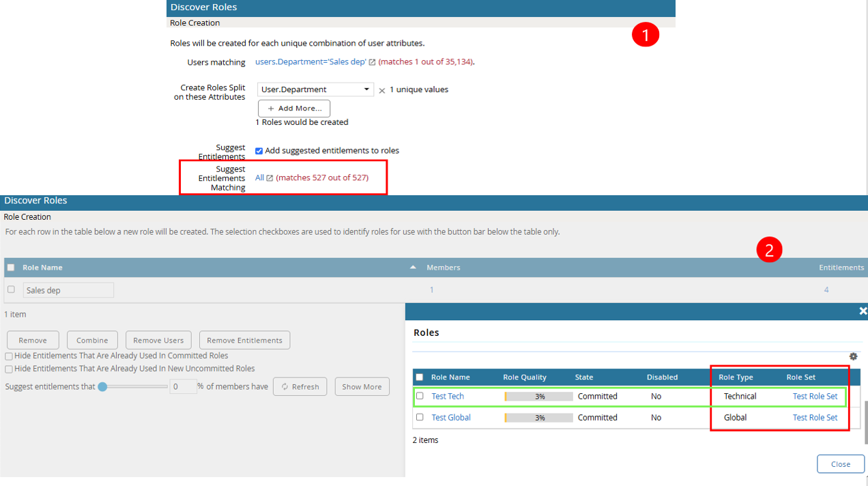The image size is (868, 486).
Task: Toggle Add suggested entitlements to roles
Action: [259, 151]
